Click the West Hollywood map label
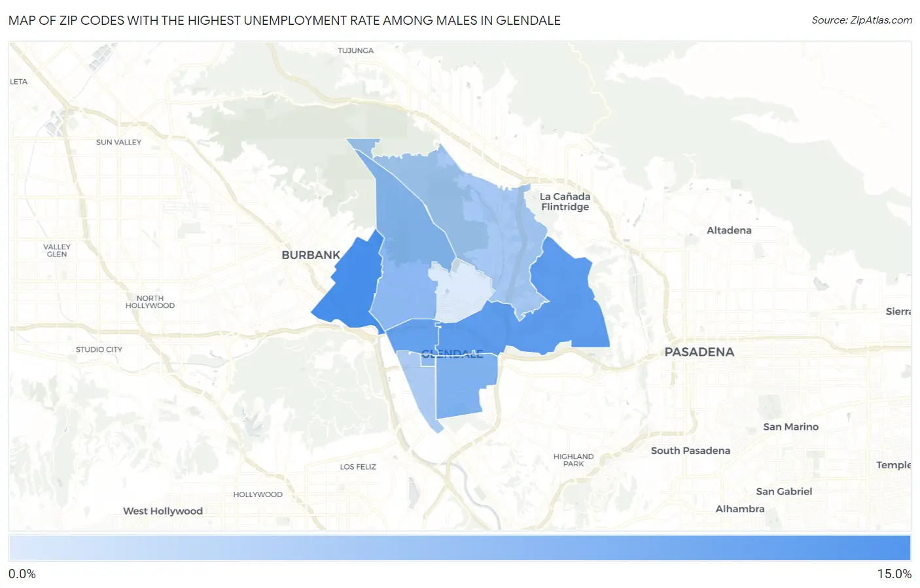The image size is (920, 588). (163, 511)
